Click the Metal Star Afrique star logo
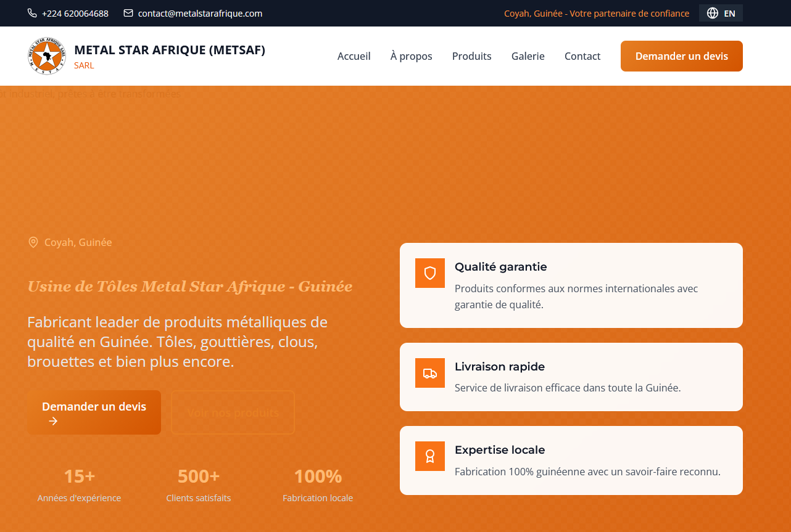 (x=46, y=56)
